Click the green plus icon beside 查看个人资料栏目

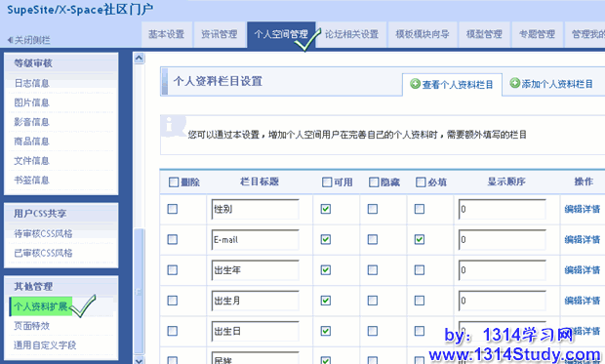point(415,83)
